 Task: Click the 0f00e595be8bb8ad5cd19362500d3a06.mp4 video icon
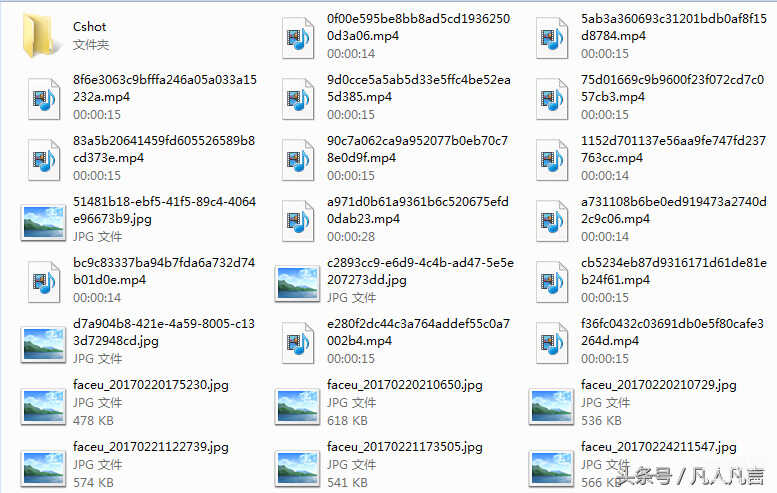(x=298, y=38)
